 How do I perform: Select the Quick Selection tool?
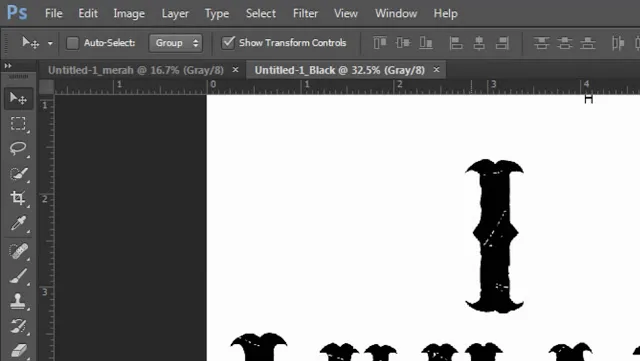click(x=18, y=174)
